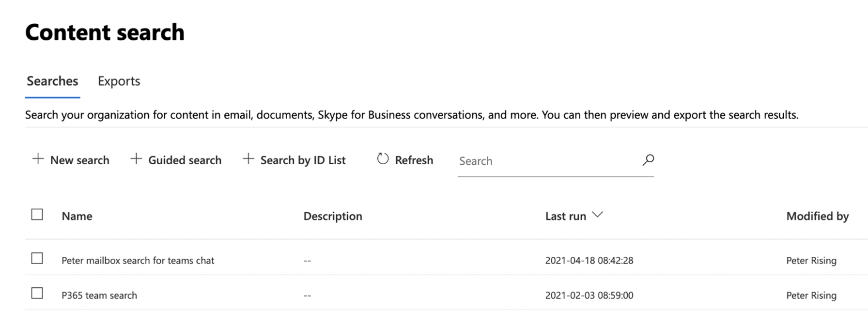Toggle the select-all checkbox in table header
This screenshot has height=312, width=868.
[37, 215]
